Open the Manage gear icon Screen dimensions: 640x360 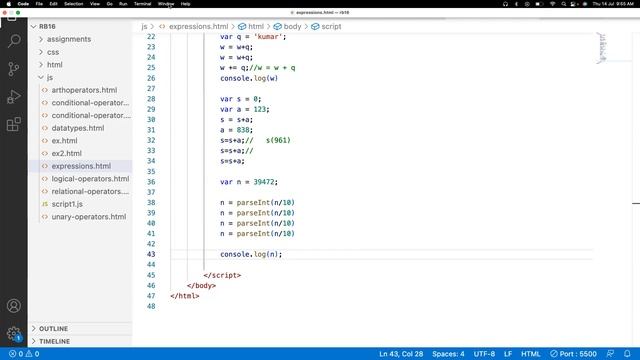(14, 333)
